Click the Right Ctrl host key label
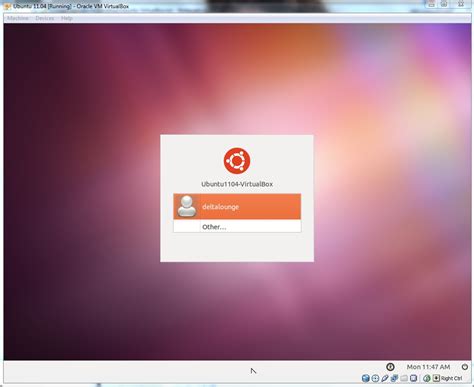Viewport: 474px width, 387px height. (x=452, y=378)
